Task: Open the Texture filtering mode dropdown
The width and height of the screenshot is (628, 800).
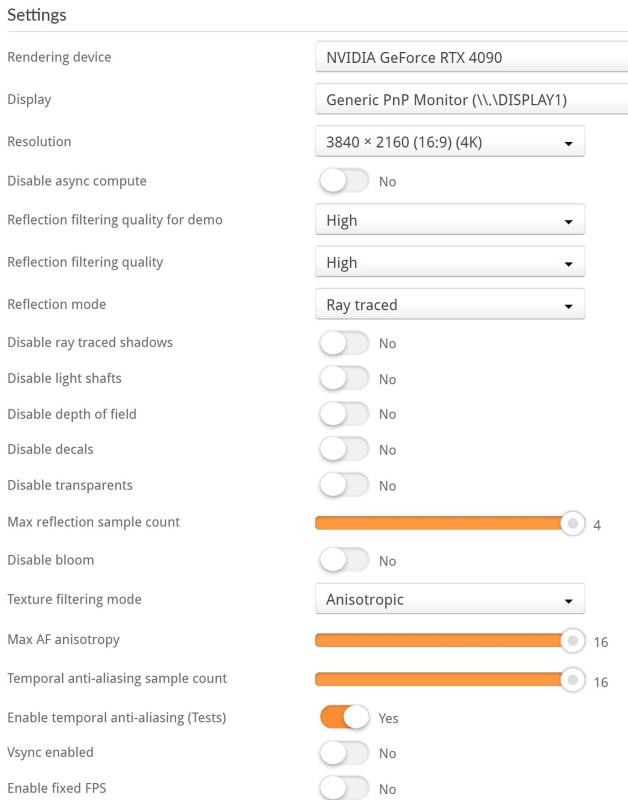Action: (x=449, y=600)
